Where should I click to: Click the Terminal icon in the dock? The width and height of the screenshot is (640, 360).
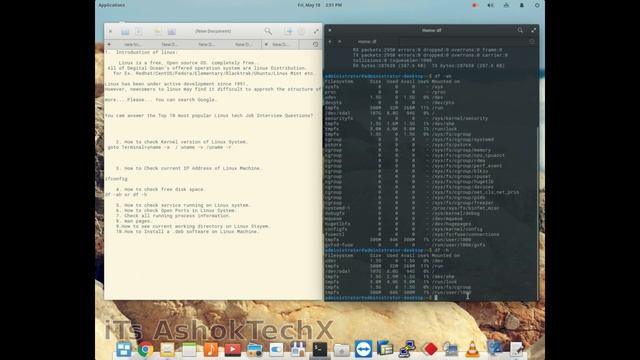320,350
